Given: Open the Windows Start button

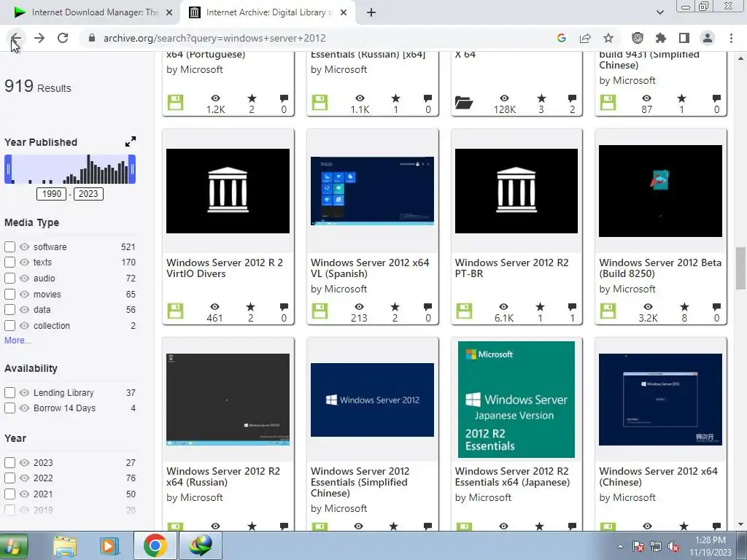Looking at the screenshot, I should click(x=12, y=545).
